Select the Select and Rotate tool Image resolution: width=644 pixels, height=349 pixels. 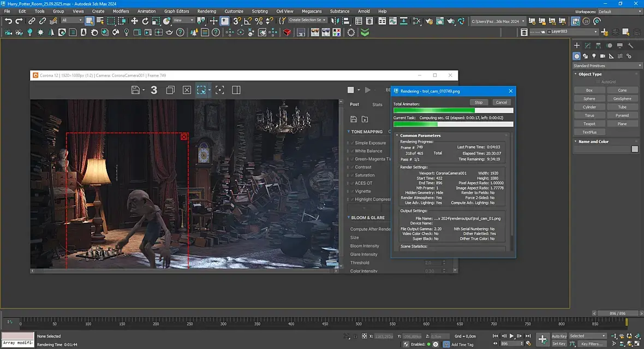point(145,21)
